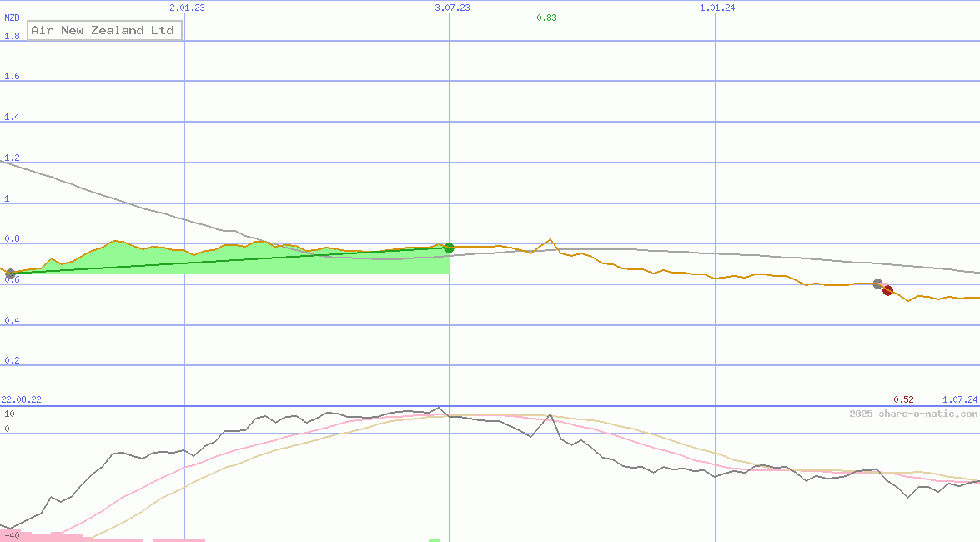
Task: Click the grey start marker at 22.08.22
Action: pos(10,274)
